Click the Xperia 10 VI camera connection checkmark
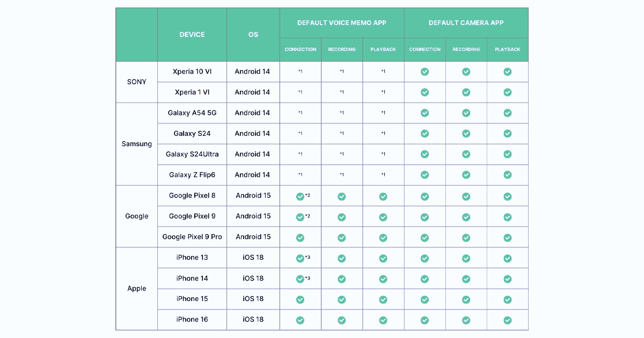Screen dimensions: 644x338 425,72
